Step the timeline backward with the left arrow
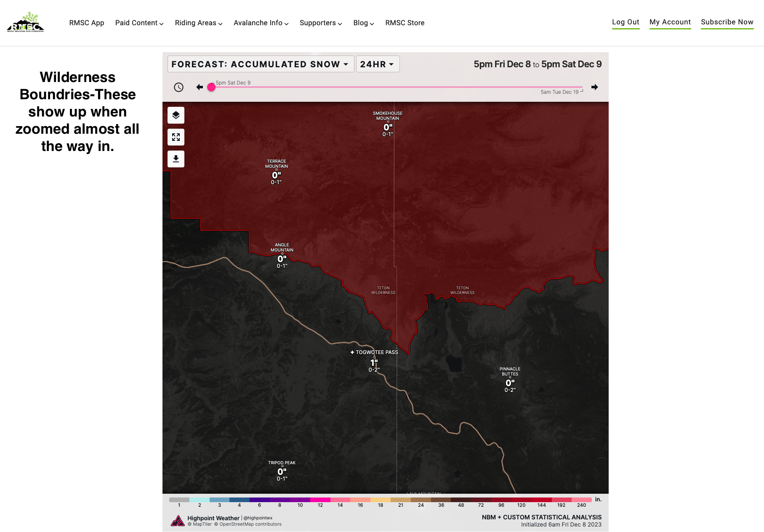 tap(199, 87)
